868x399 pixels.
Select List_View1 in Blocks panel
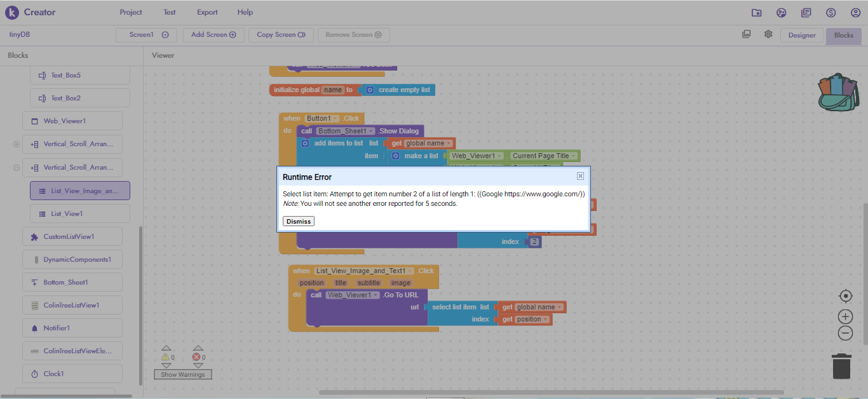pos(80,213)
